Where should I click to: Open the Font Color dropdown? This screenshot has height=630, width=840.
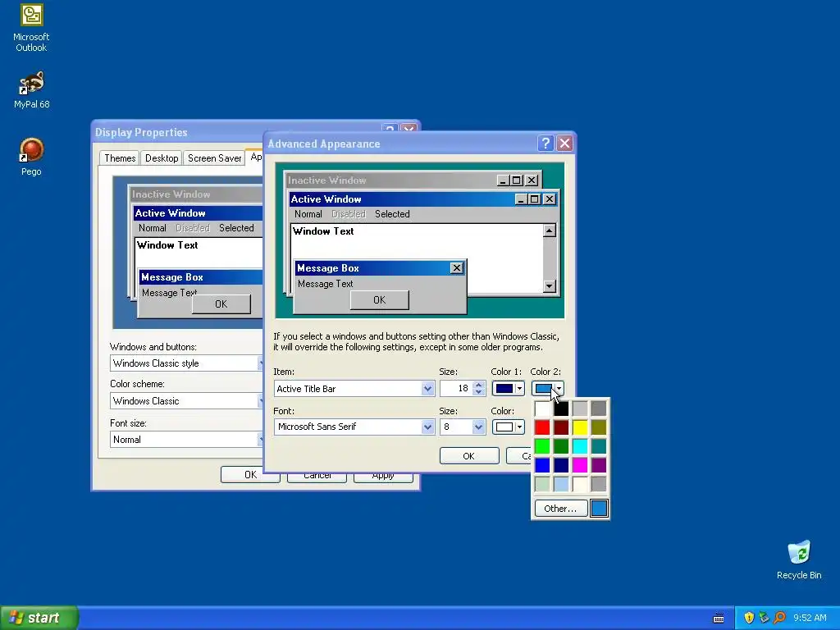tap(508, 427)
